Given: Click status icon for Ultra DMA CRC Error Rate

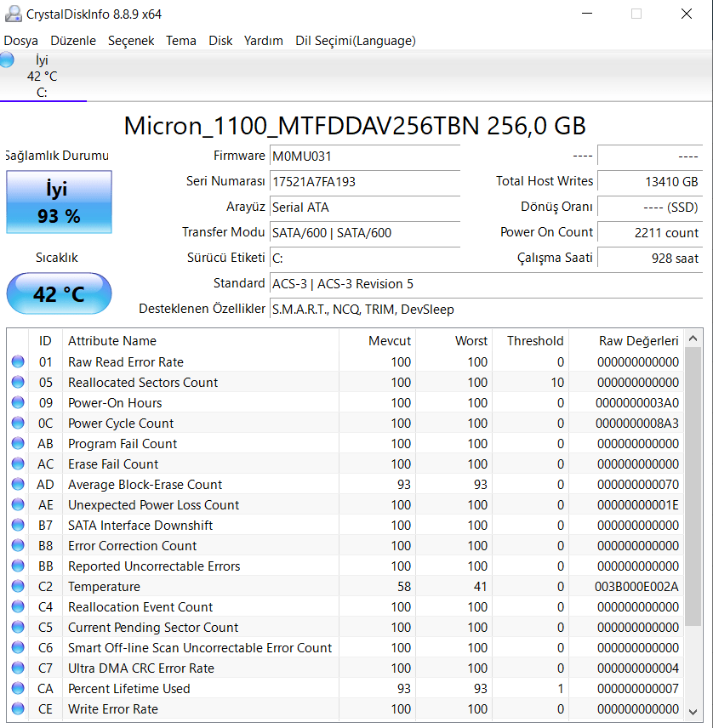Looking at the screenshot, I should coord(18,668).
